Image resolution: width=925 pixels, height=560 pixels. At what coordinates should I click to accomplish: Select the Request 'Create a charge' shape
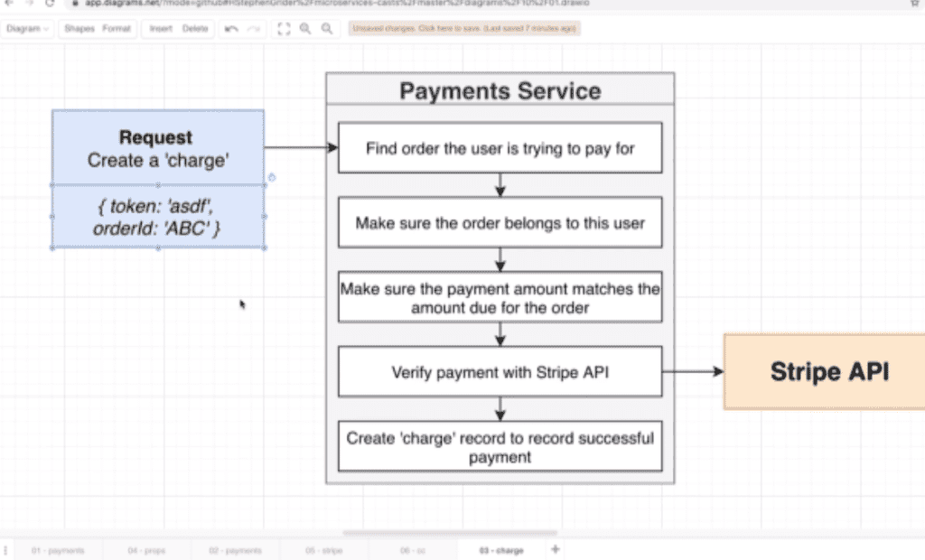coord(155,147)
